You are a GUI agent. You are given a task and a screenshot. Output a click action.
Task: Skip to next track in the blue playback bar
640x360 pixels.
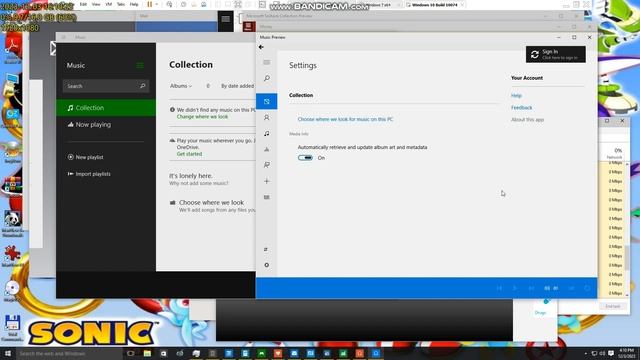[531, 288]
